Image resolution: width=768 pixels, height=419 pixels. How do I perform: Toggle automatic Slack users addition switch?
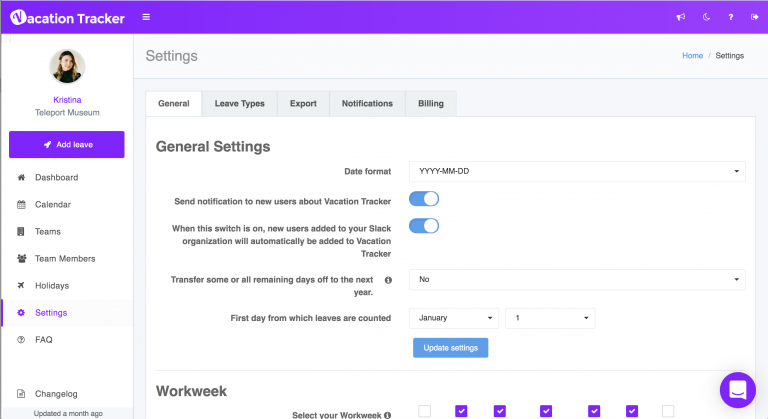click(424, 226)
